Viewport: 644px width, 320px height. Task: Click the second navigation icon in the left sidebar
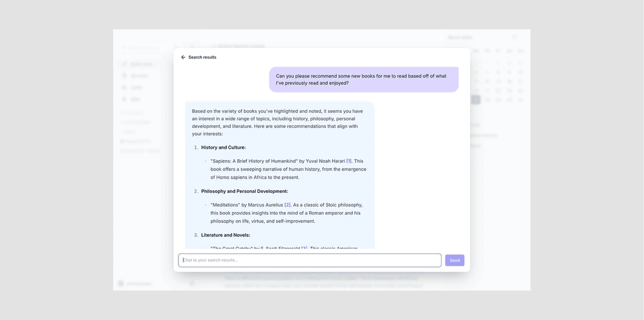click(x=124, y=76)
